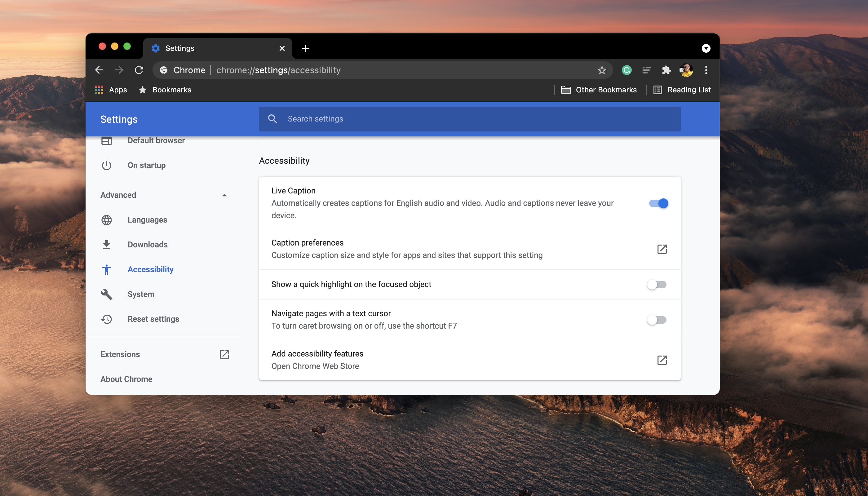Enable quick highlight on focused object
Viewport: 868px width, 496px height.
(x=657, y=285)
